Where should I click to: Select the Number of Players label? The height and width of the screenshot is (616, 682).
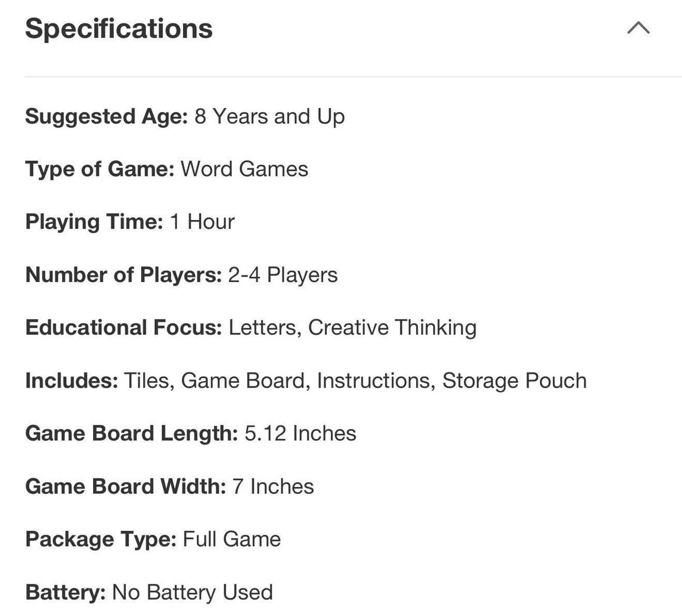click(124, 275)
